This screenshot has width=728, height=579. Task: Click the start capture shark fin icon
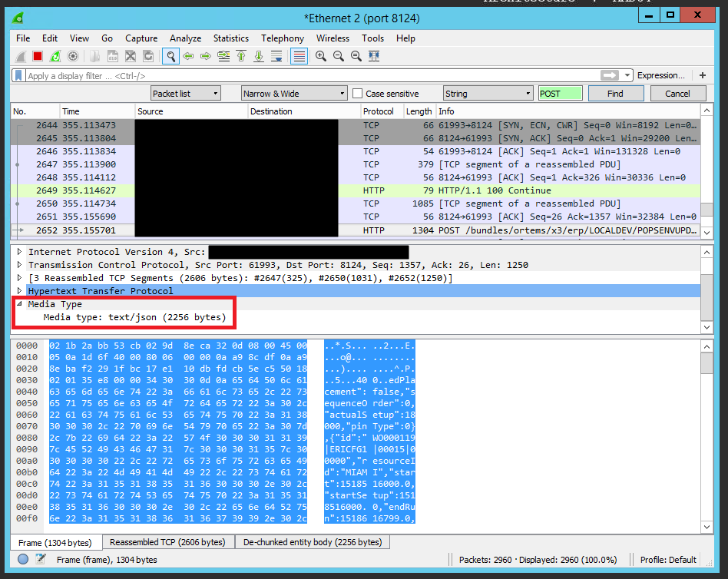[21, 56]
